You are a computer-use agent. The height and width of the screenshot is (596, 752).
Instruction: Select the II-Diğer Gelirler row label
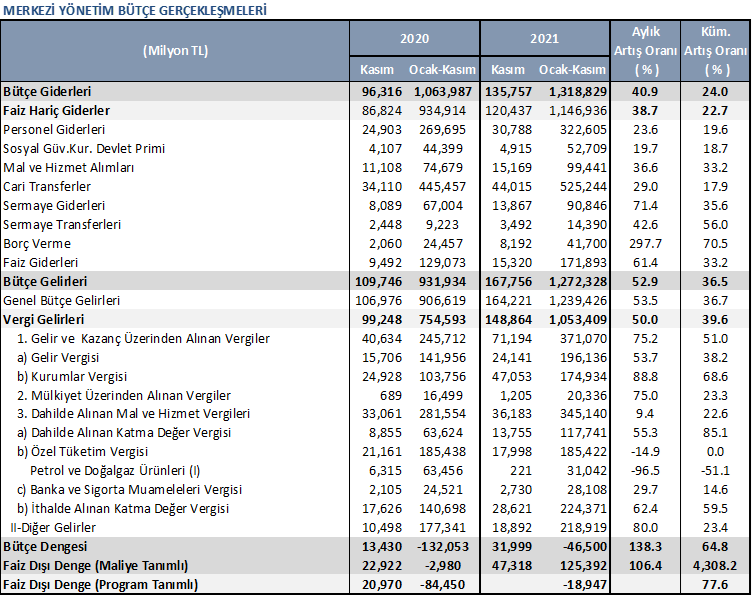tap(53, 528)
